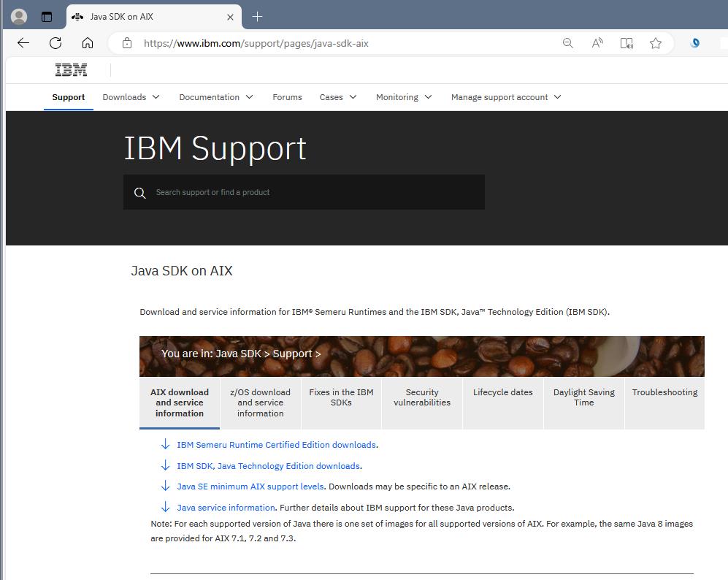Open the Copilot sidebar icon
Image resolution: width=728 pixels, height=580 pixels.
694,43
